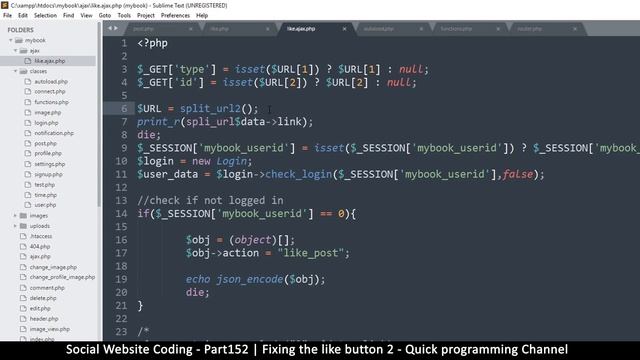Click the next tab arrow
Screen dimensions: 640x360
116,28
